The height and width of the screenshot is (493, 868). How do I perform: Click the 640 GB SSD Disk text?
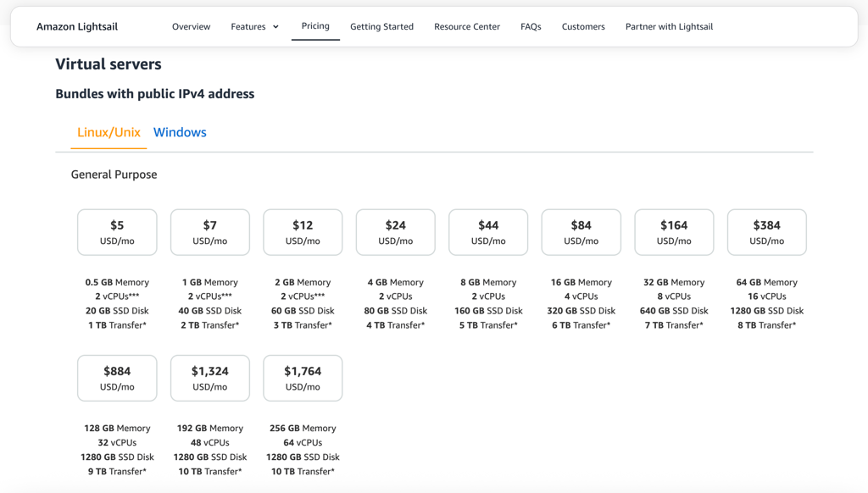pos(674,311)
